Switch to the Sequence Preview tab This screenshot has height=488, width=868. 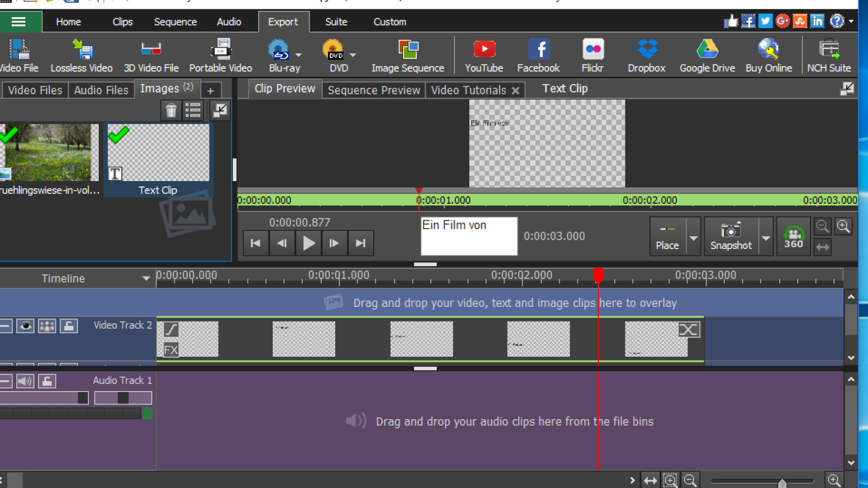tap(373, 89)
